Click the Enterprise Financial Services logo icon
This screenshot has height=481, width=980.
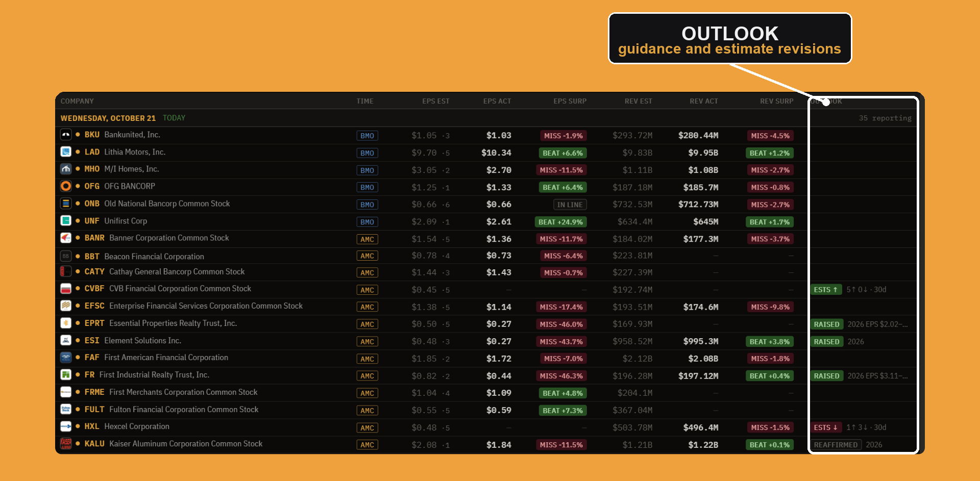[66, 306]
